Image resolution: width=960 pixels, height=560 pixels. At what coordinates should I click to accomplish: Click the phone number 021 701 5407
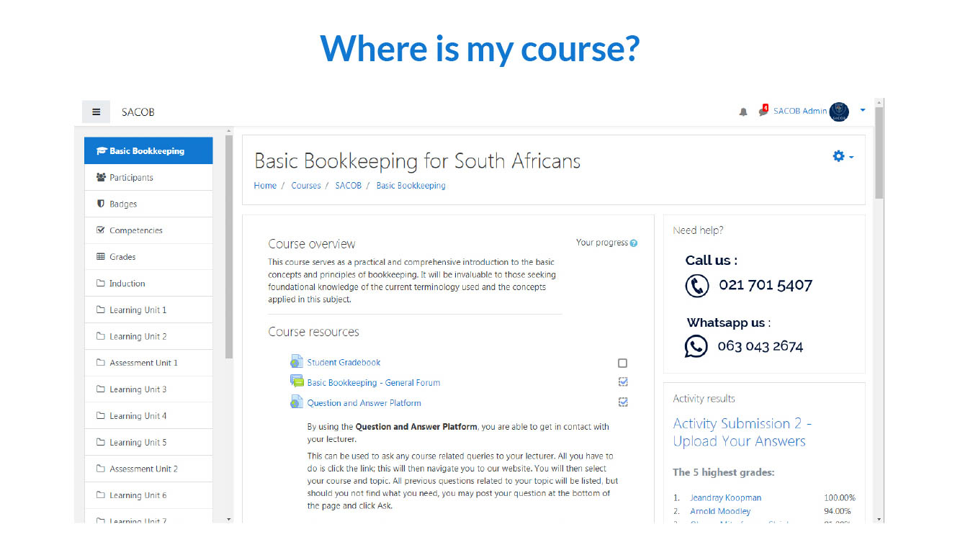(766, 285)
